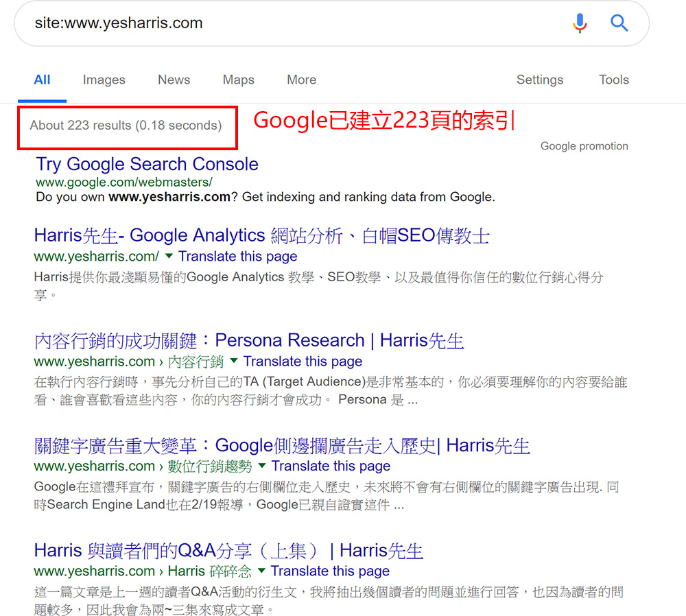Click the www.yesharris.com › 內容行銷 URL text
Viewport: 686px width, 616px height.
click(129, 362)
